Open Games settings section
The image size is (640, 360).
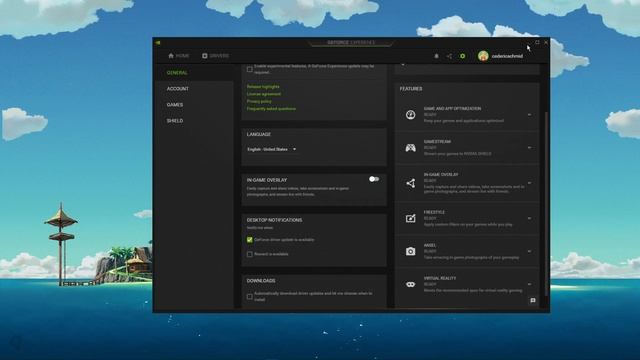175,105
